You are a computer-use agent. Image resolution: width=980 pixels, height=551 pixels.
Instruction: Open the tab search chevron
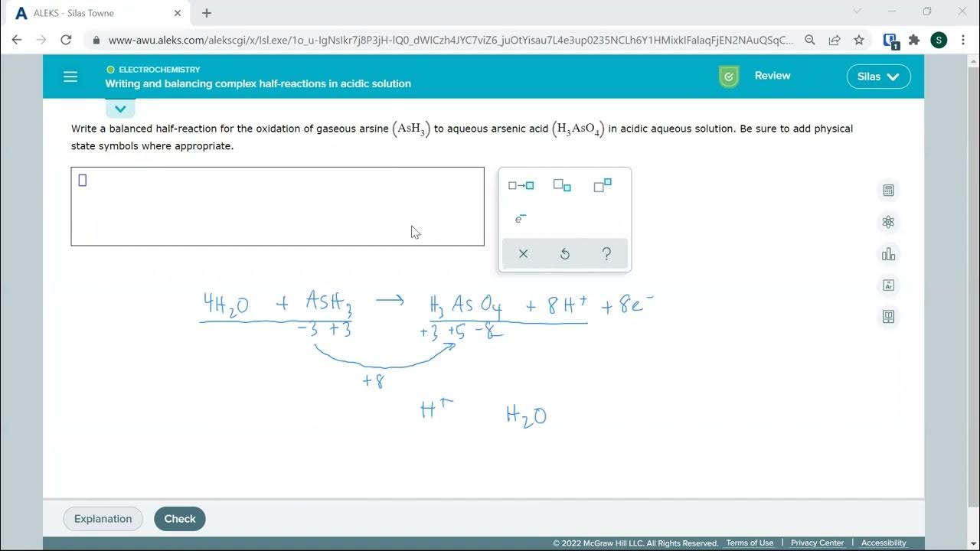click(x=857, y=11)
